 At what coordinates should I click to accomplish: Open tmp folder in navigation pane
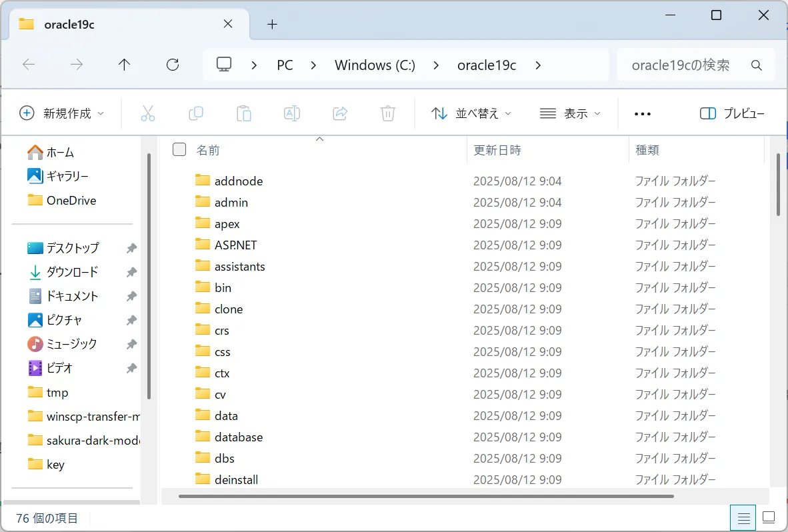click(48, 393)
